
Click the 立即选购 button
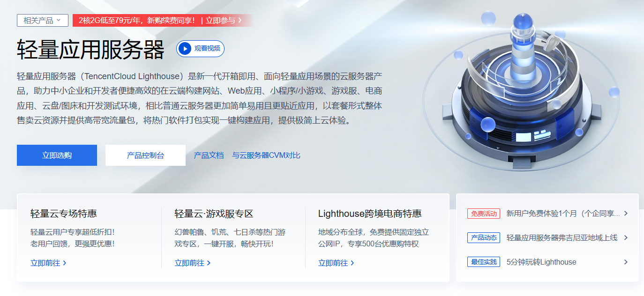57,155
